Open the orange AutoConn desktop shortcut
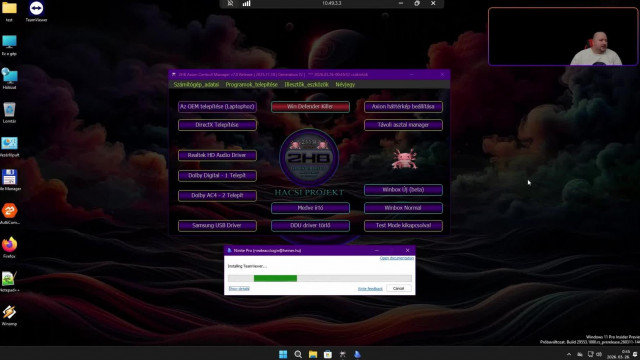Viewport: 640px width, 360px height. pyautogui.click(x=9, y=214)
